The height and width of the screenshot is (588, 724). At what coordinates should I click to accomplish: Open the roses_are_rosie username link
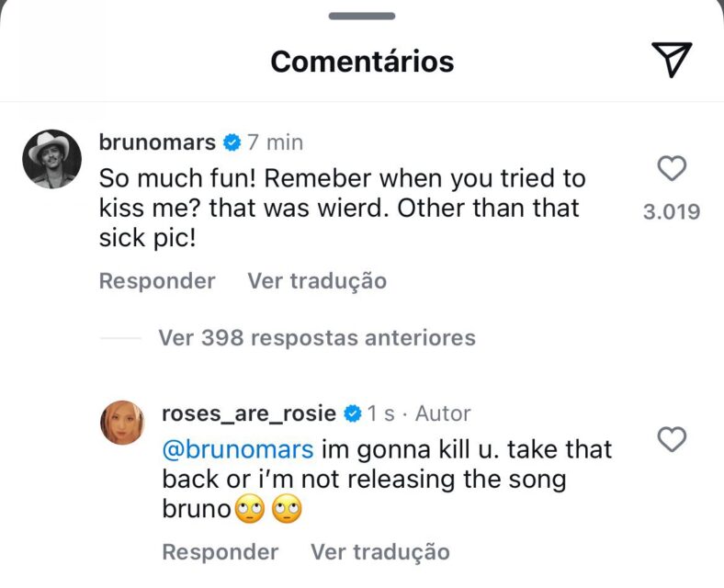[x=248, y=414]
